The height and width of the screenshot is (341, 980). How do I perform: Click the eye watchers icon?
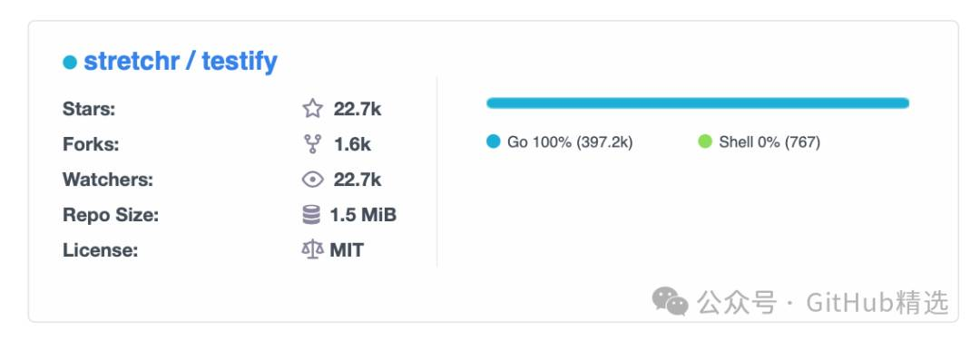(x=312, y=180)
